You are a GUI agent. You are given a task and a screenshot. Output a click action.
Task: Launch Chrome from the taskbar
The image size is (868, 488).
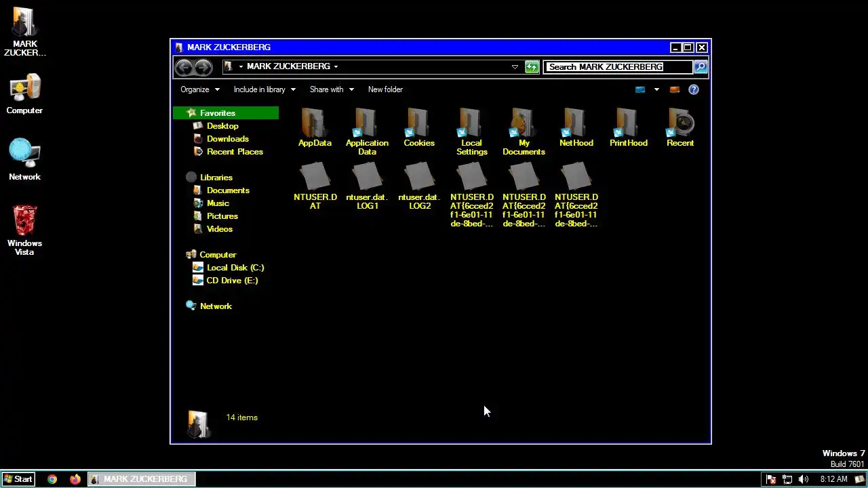point(52,479)
